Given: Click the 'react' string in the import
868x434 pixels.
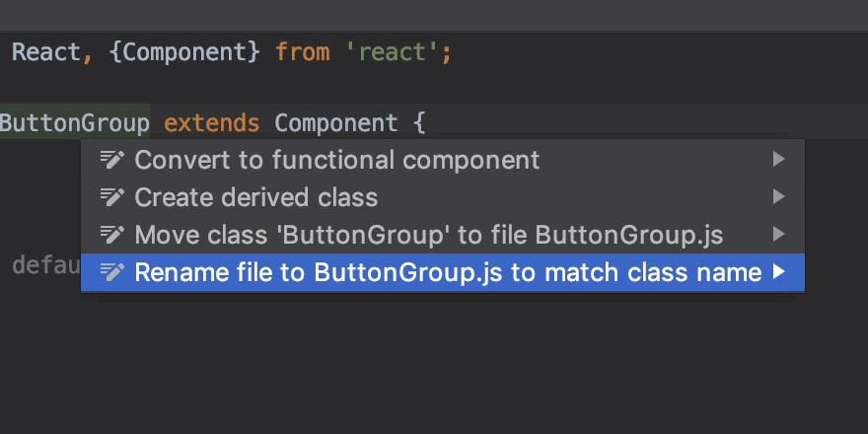Looking at the screenshot, I should 393,53.
